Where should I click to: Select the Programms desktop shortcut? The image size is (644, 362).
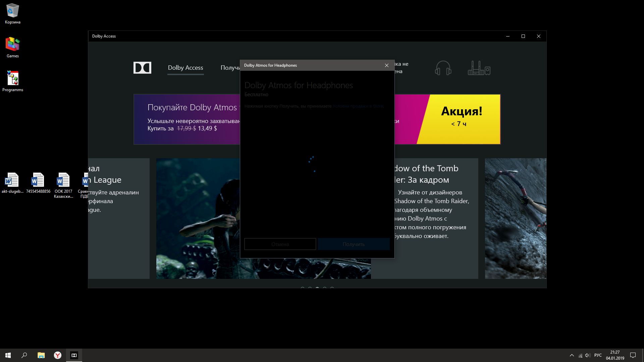coord(13,81)
